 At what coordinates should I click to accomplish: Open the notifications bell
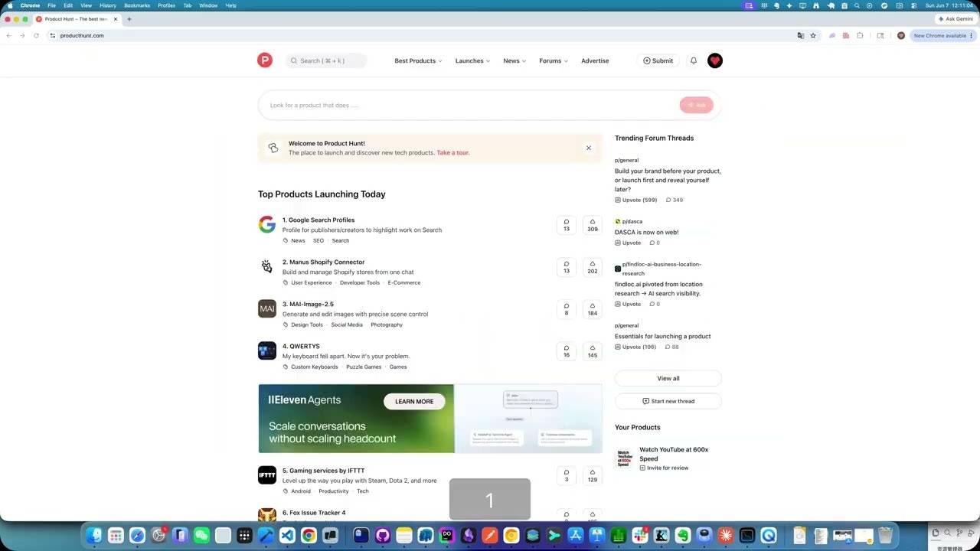(694, 60)
